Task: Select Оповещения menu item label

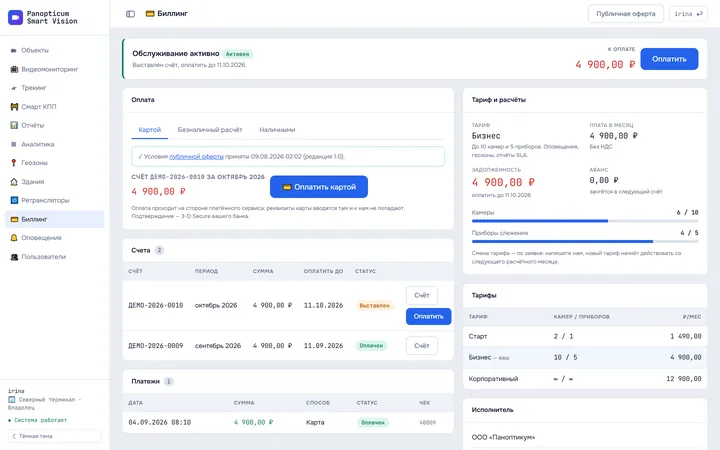Action: (41, 238)
